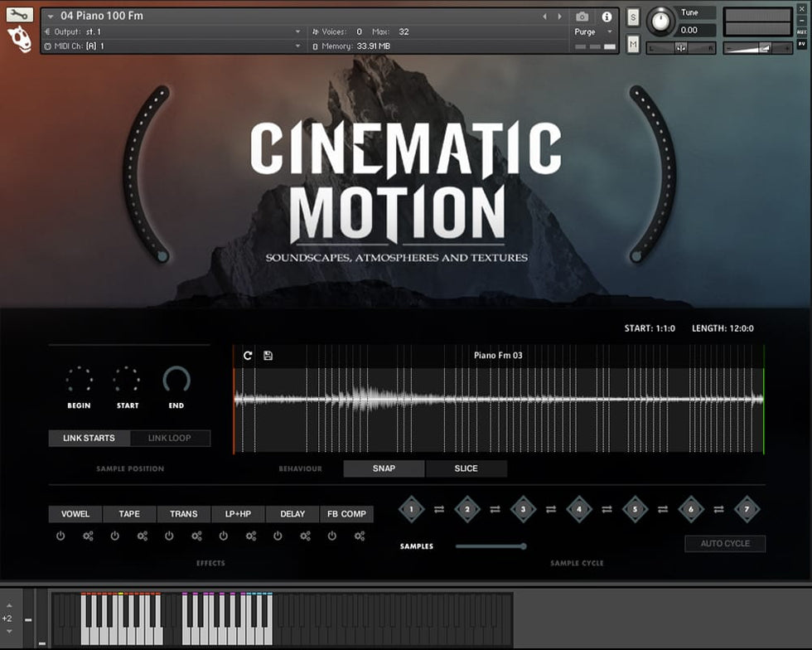Toggle the VOWEL effect power button
812x650 pixels.
click(60, 536)
